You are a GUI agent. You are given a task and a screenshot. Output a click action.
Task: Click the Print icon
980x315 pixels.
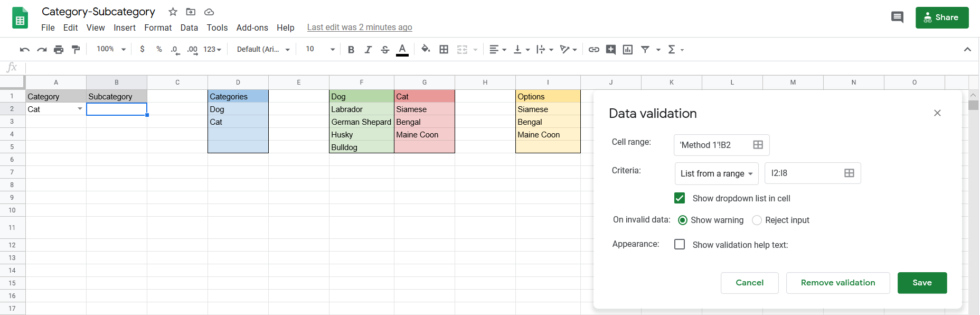59,50
